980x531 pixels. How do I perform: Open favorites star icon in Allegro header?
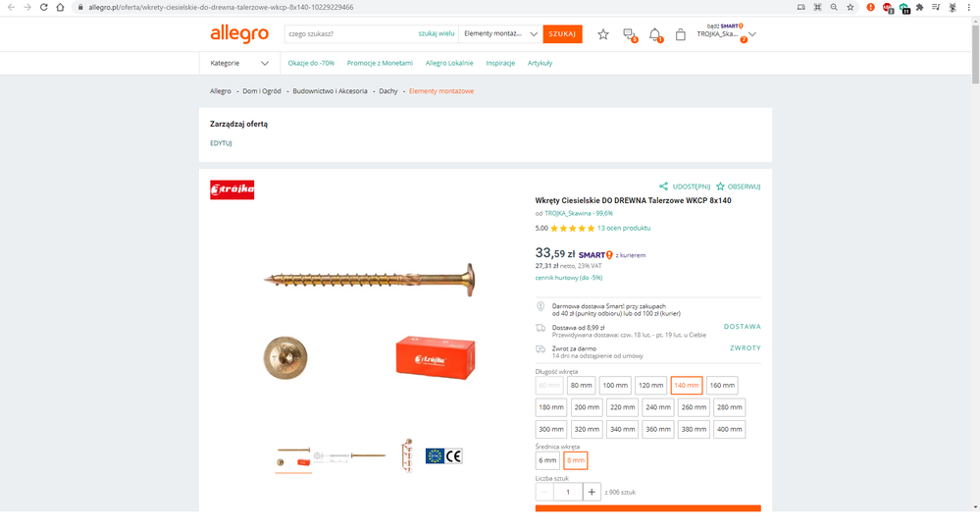click(602, 34)
